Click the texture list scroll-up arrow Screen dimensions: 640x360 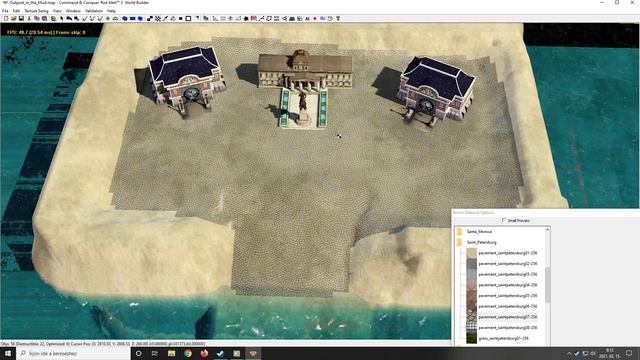coord(547,230)
